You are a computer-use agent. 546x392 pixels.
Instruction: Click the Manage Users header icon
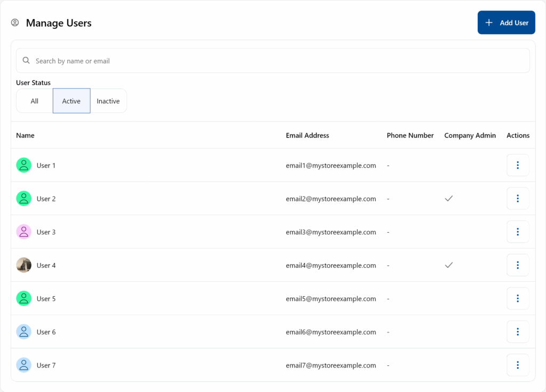[x=15, y=23]
